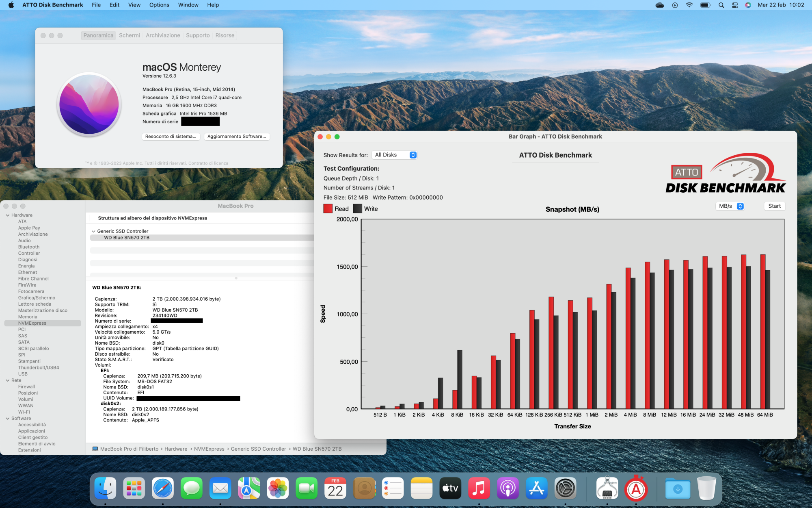The width and height of the screenshot is (812, 508).
Task: Click the Resoconto di sistema button
Action: pyautogui.click(x=171, y=137)
